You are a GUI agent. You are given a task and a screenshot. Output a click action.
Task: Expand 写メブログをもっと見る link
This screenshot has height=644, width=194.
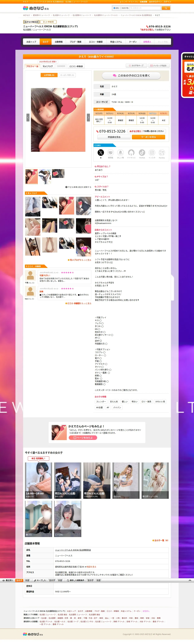pyautogui.click(x=79, y=260)
